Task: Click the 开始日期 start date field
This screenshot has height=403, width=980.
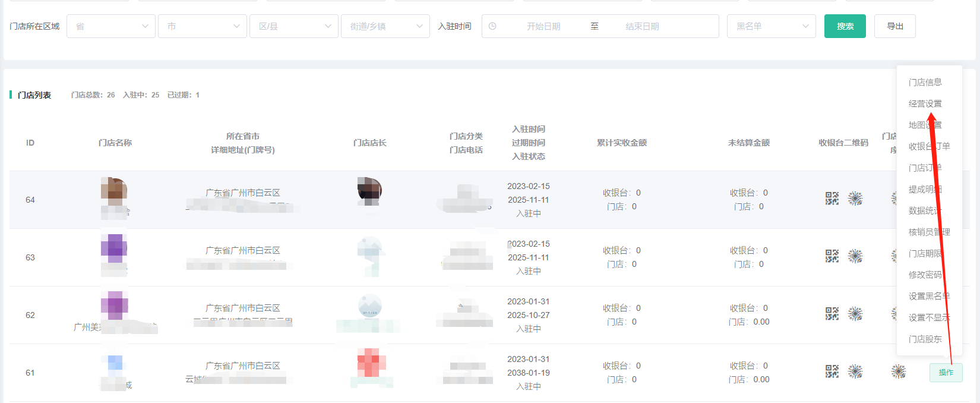Action: 543,26
